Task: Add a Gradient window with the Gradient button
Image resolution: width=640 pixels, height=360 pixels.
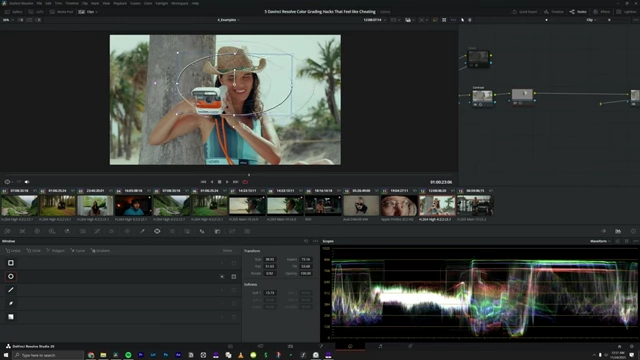Action: 100,251
